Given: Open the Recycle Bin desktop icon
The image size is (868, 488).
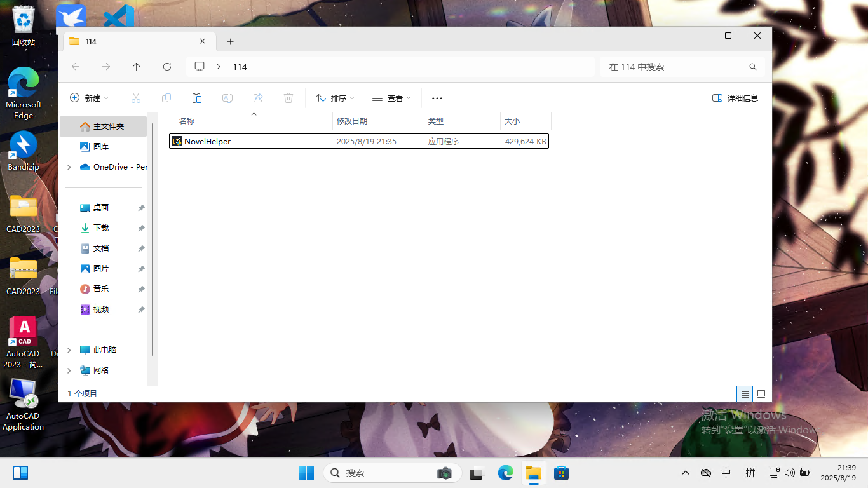Looking at the screenshot, I should 24,25.
